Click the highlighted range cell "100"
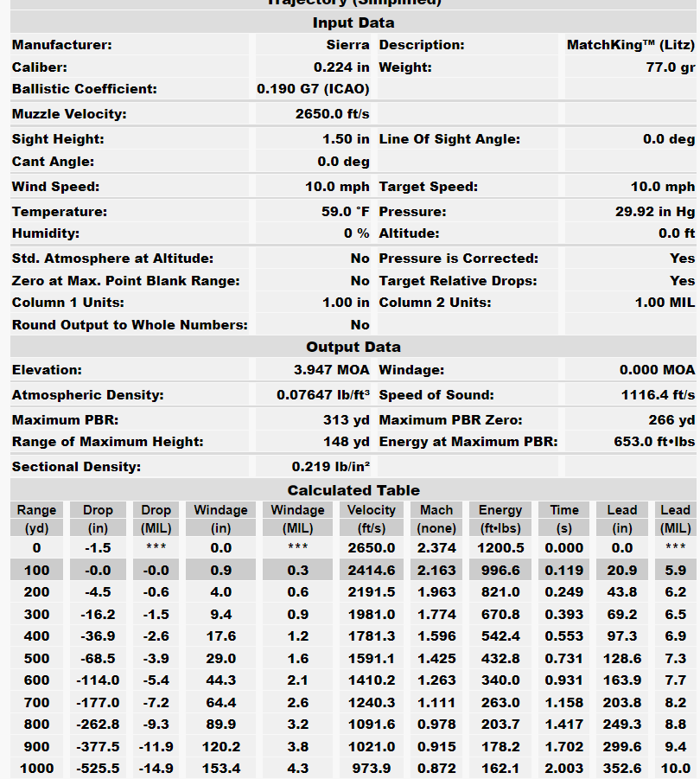This screenshot has width=700, height=779. tap(37, 571)
